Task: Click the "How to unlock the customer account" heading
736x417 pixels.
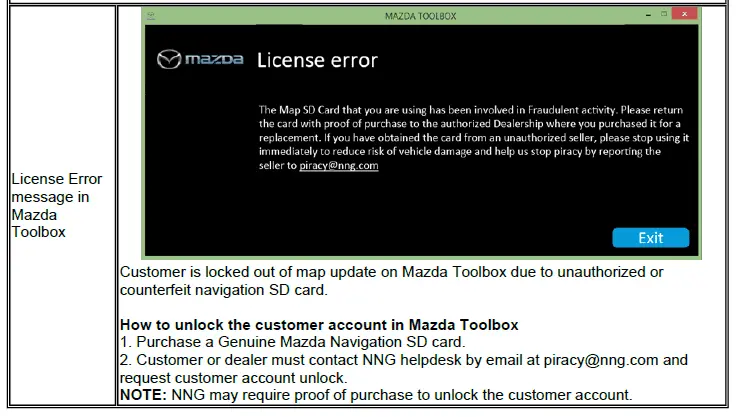Action: click(x=319, y=325)
